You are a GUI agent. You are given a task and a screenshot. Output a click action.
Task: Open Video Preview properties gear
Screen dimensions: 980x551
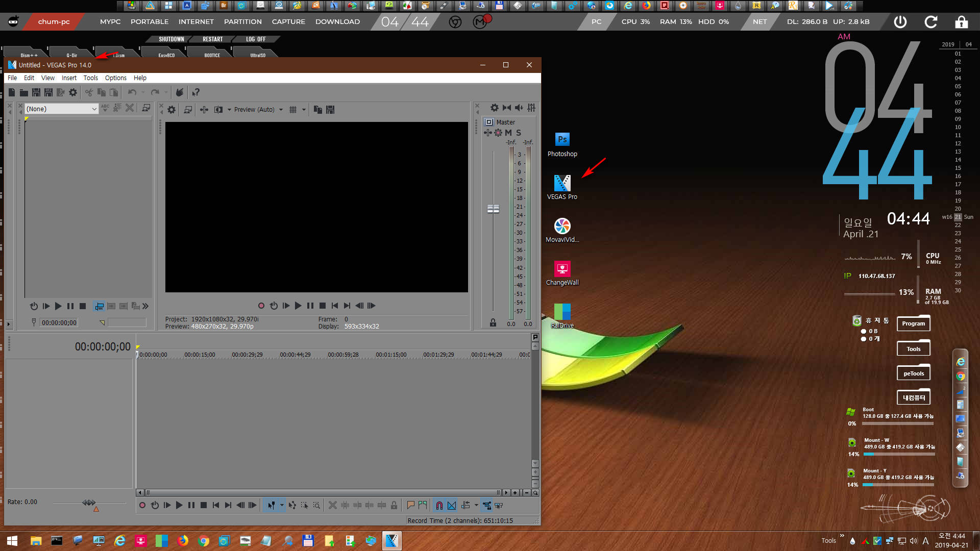click(171, 110)
